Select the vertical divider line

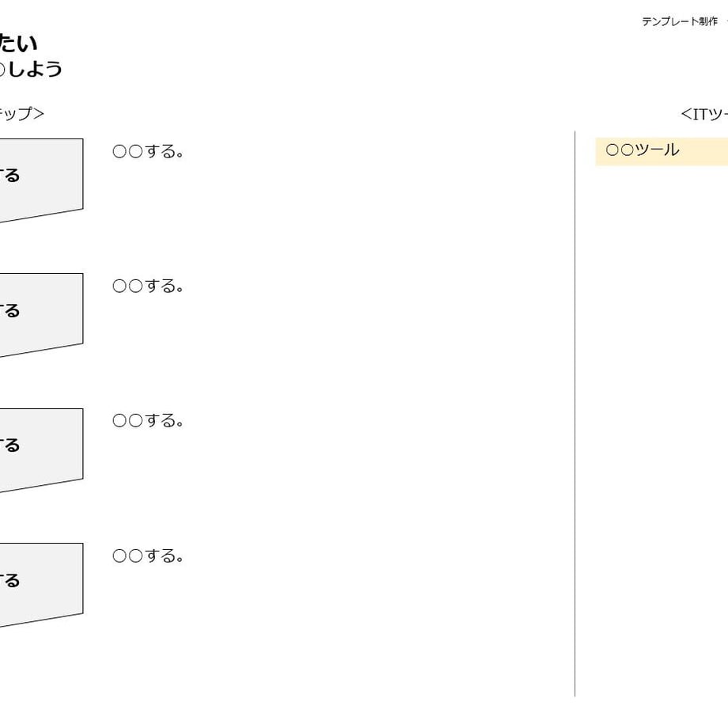(574, 414)
